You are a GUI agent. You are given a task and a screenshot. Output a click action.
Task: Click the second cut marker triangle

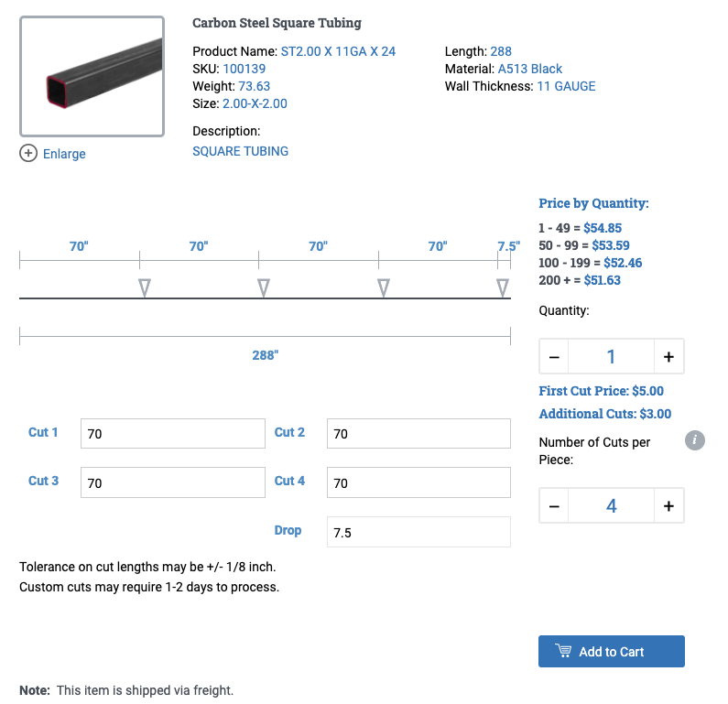click(264, 287)
